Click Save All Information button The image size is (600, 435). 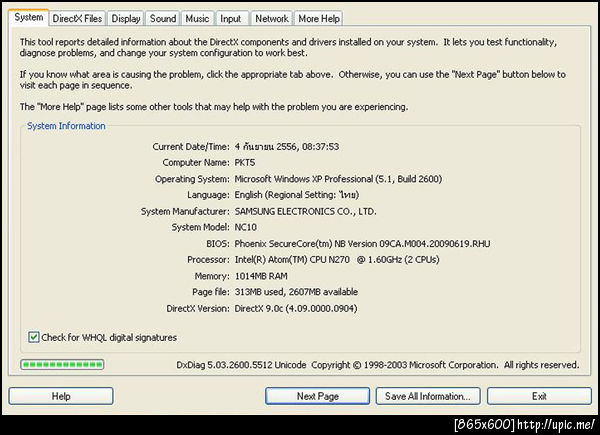coord(428,396)
